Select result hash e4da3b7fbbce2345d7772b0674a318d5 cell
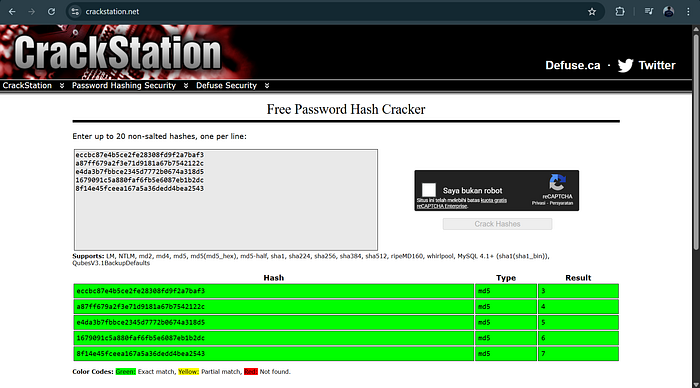 (274, 322)
